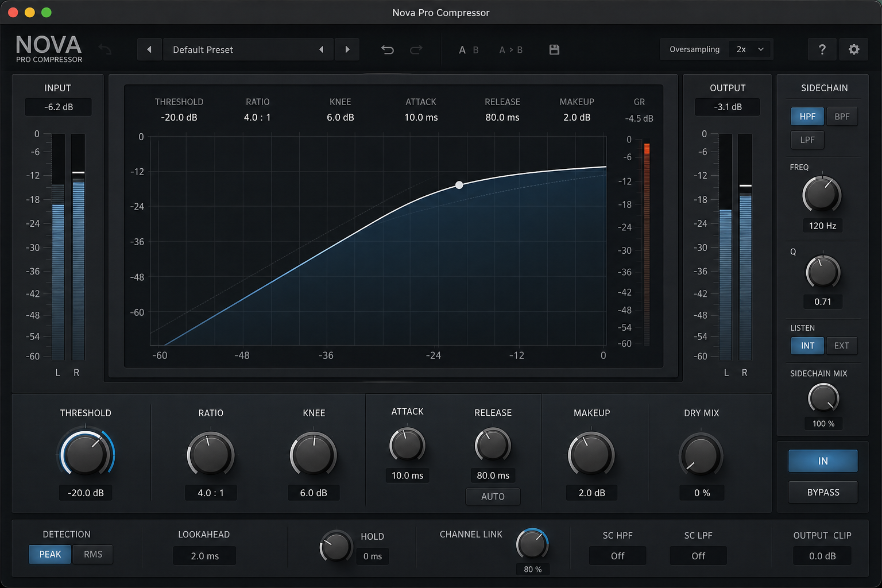Click the MAKEUP knob
Viewport: 882px width, 588px height.
point(591,455)
